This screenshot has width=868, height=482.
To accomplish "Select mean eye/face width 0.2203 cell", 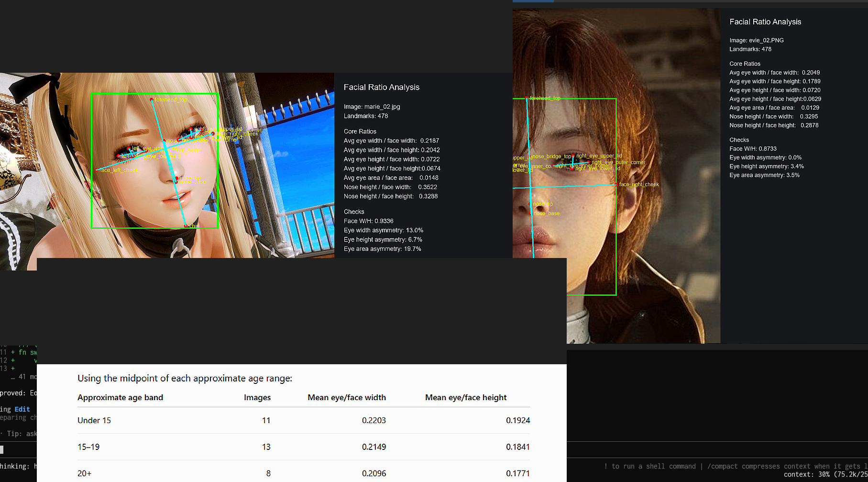I will pos(374,420).
